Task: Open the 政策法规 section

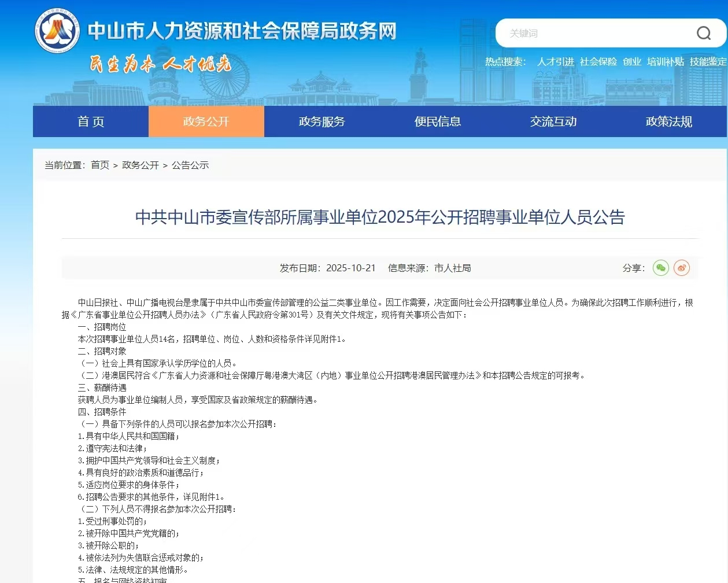Action: [x=668, y=121]
